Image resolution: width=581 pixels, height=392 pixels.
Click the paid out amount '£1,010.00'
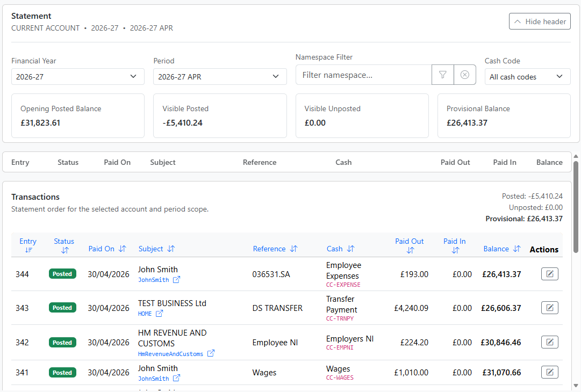tap(411, 372)
